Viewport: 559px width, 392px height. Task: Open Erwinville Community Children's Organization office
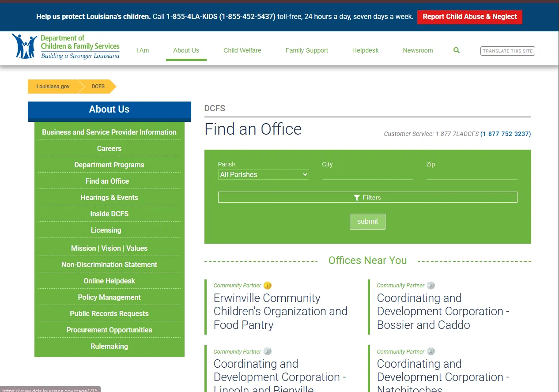pos(280,311)
